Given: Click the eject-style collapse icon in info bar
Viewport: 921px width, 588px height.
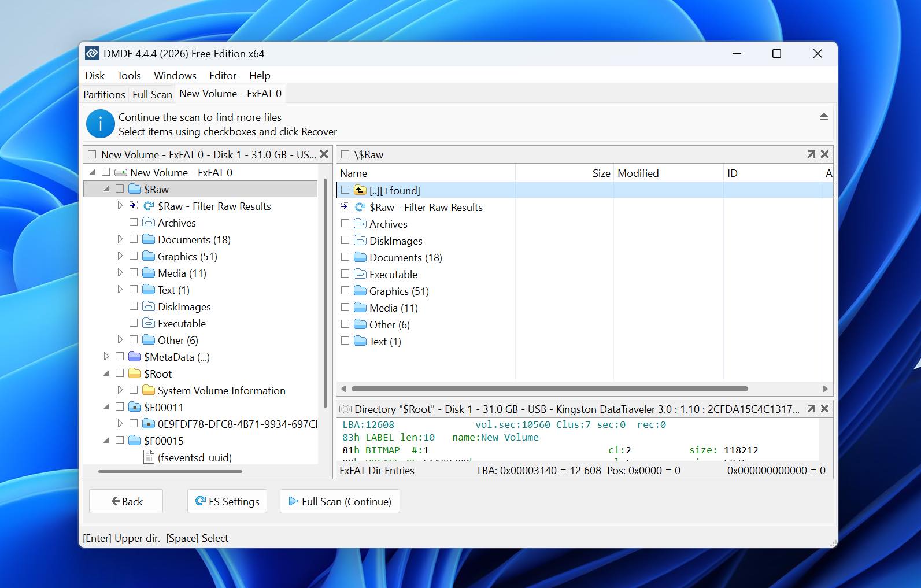Looking at the screenshot, I should tap(823, 117).
